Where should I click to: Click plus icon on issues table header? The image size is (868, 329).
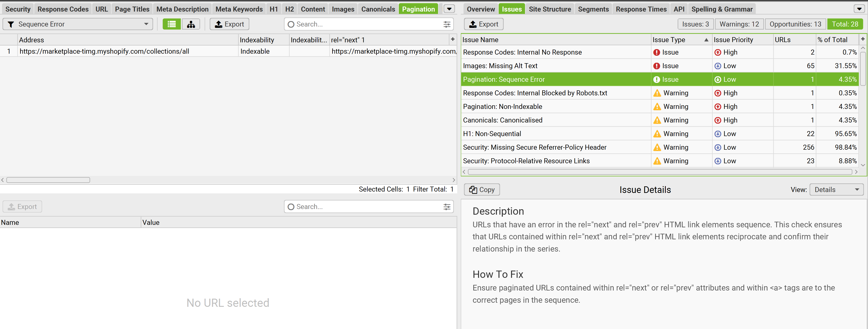pos(863,39)
